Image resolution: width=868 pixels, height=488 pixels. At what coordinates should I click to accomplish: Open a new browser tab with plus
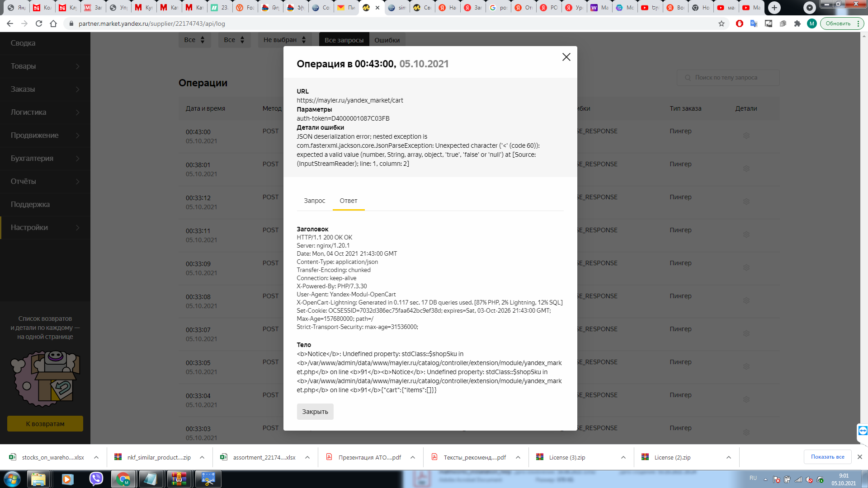point(774,8)
